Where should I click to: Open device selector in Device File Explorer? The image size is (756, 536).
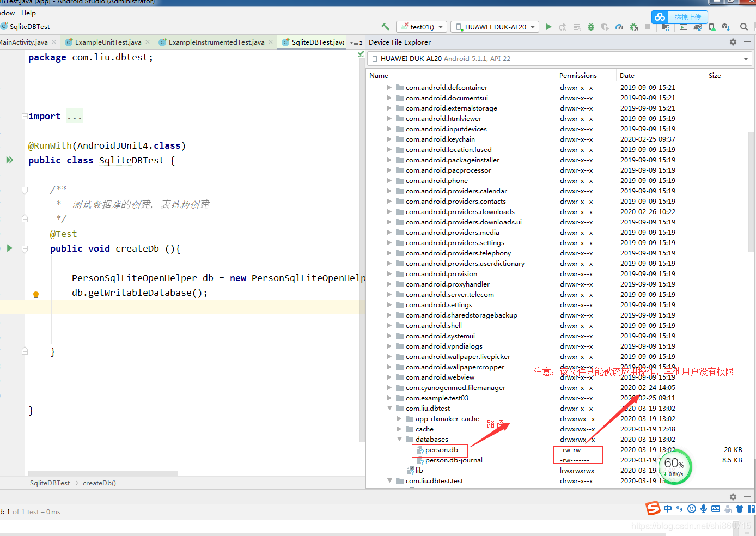[560, 59]
